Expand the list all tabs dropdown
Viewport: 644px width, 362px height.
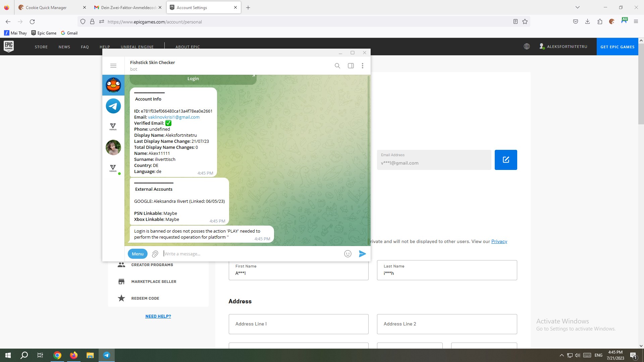(x=578, y=7)
